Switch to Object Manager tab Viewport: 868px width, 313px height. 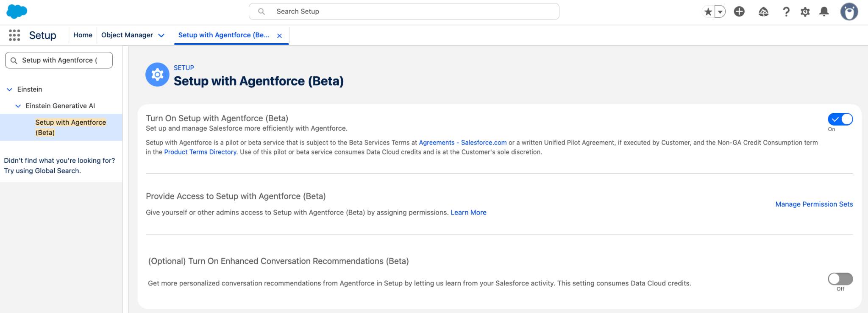tap(127, 35)
